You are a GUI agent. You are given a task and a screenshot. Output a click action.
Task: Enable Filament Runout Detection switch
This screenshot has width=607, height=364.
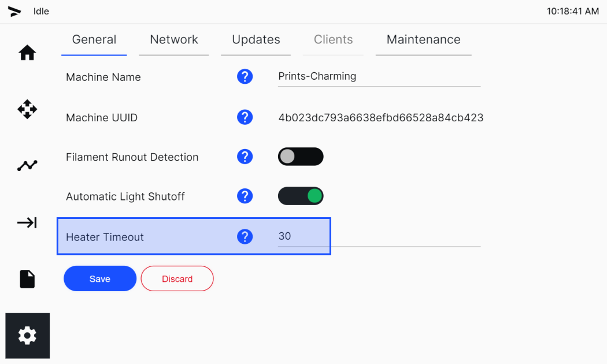click(x=301, y=157)
